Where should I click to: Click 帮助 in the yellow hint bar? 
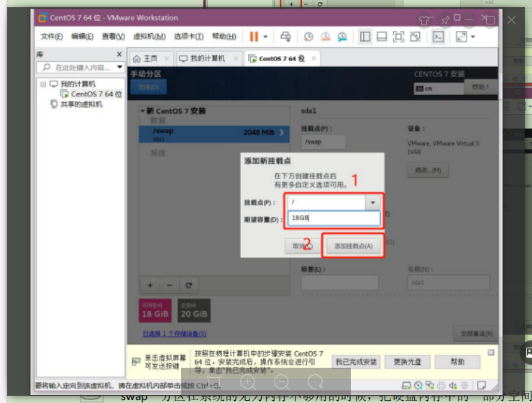[x=457, y=362]
